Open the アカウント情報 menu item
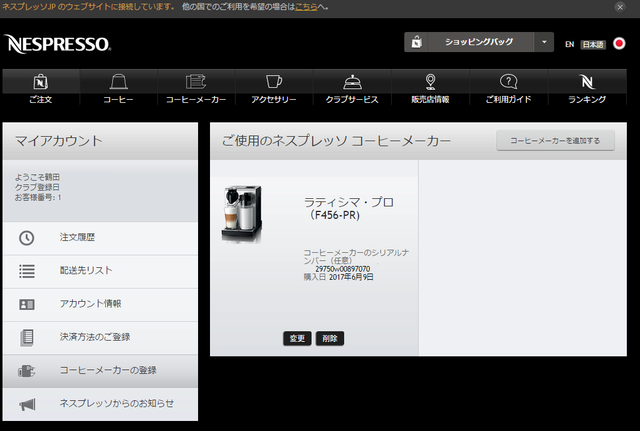640x431 pixels. [x=100, y=304]
